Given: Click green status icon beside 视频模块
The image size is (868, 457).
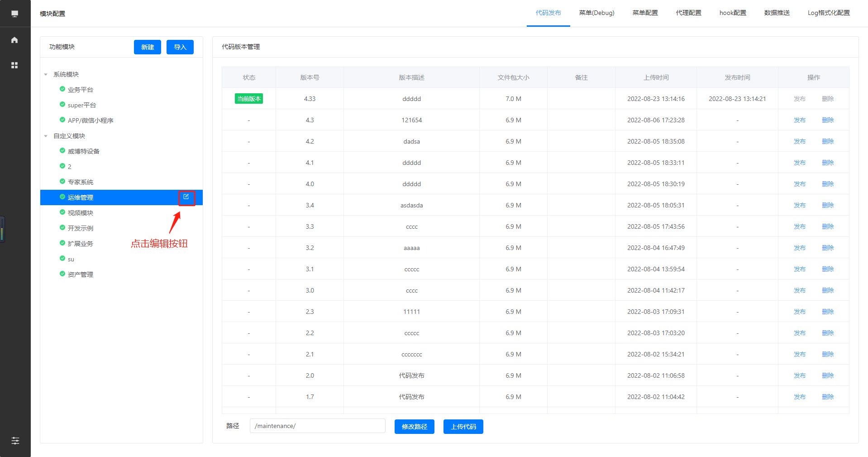Looking at the screenshot, I should pos(62,212).
